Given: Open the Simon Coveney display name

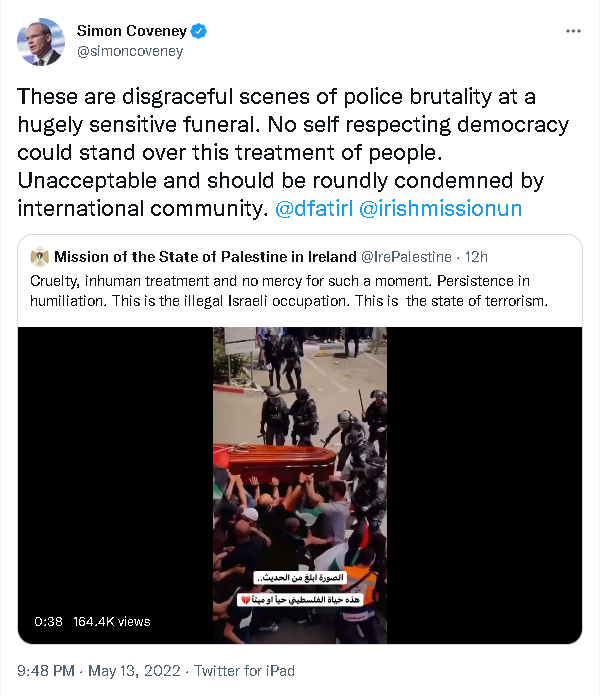Looking at the screenshot, I should tap(132, 31).
